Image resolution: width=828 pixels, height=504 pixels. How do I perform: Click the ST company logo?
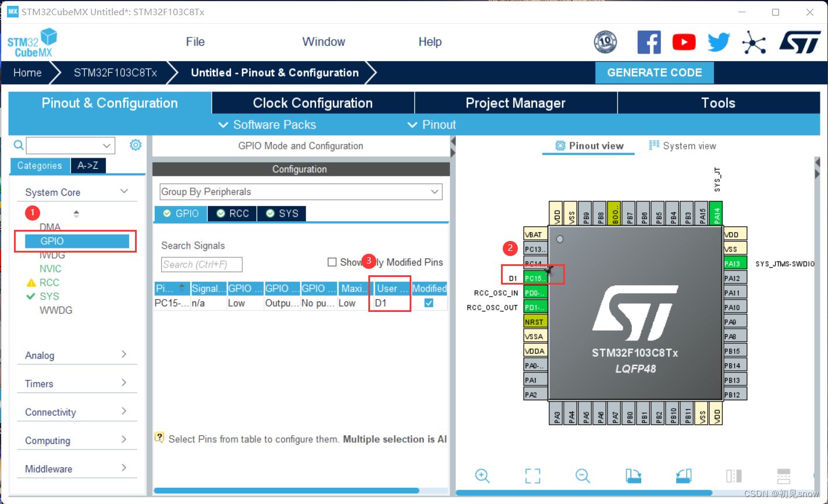(x=799, y=42)
